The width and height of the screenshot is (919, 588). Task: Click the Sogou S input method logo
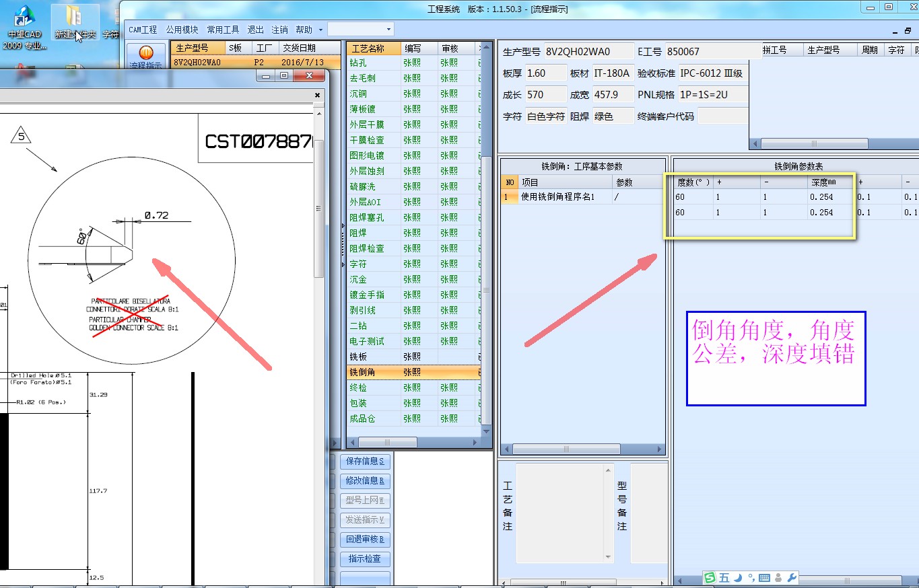point(710,577)
